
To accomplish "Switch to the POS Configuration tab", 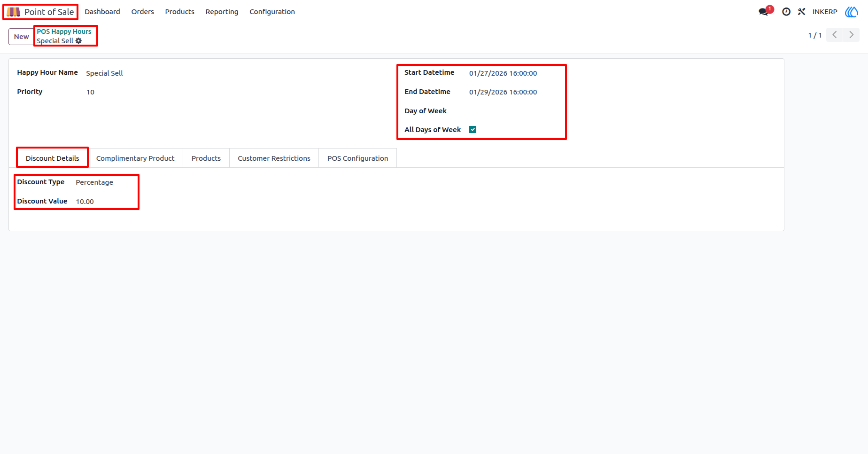I will [x=358, y=158].
